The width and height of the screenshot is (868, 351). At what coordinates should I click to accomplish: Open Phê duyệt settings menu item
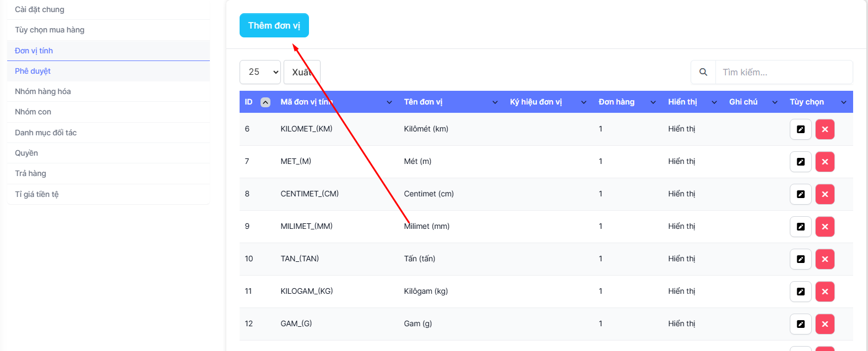[33, 71]
